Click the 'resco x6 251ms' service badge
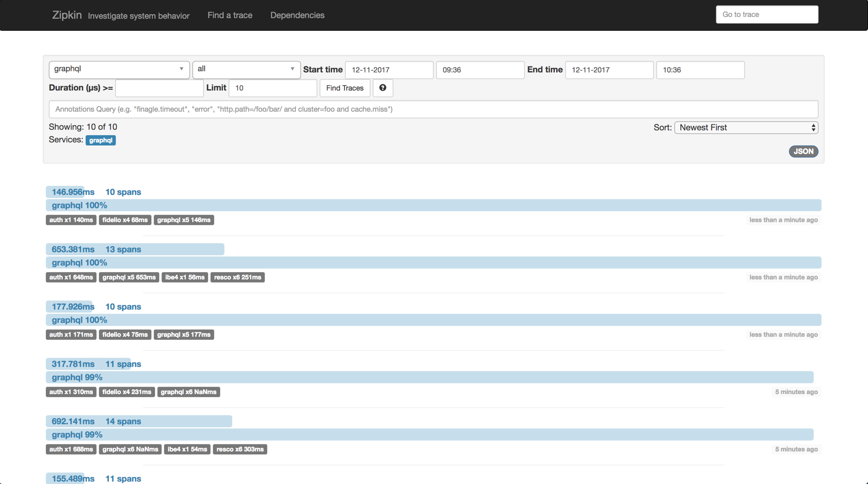Screen dimensions: 868x484 (x=237, y=277)
